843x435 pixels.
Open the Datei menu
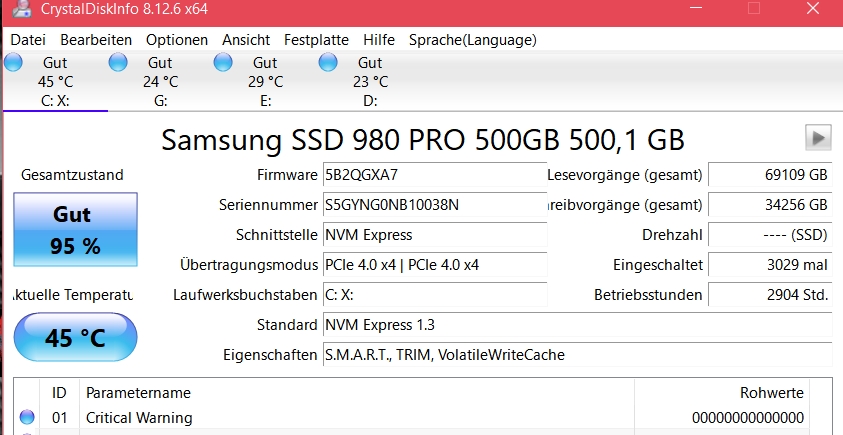[28, 40]
